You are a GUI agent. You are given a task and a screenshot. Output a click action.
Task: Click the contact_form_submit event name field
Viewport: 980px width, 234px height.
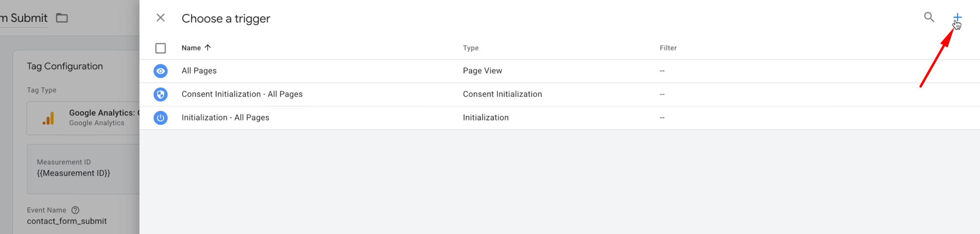click(67, 221)
